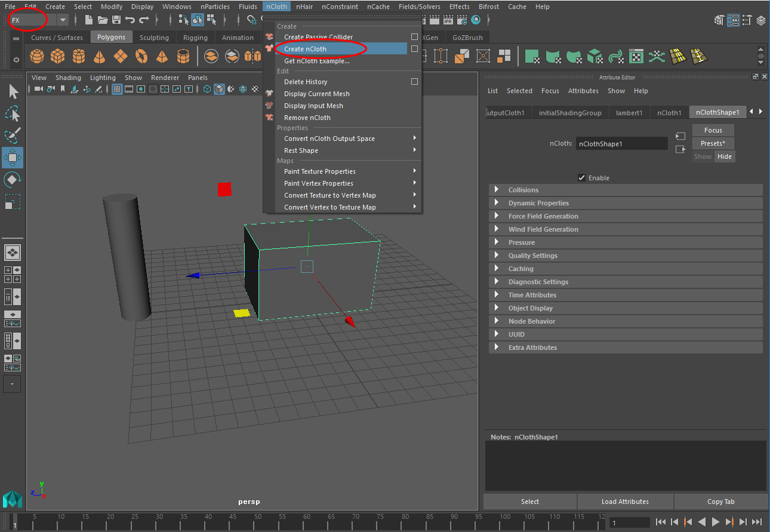
Task: Click the Redo arrow icon
Action: [144, 20]
